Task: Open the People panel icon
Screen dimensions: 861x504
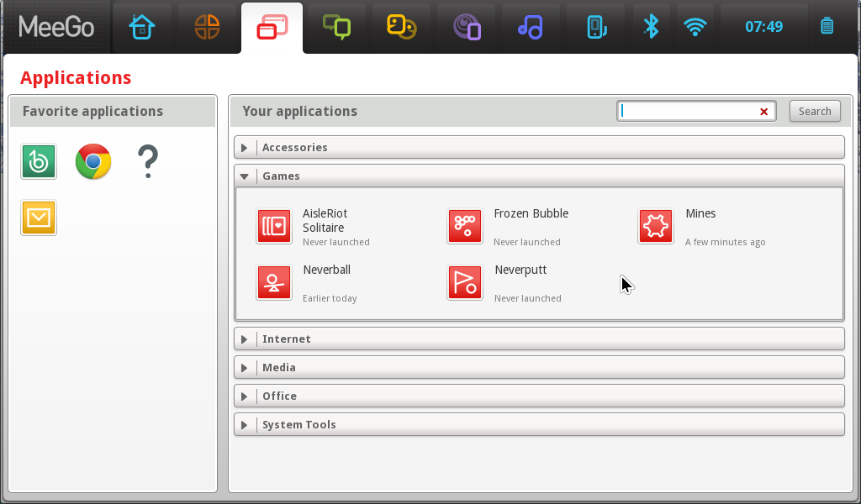Action: click(x=401, y=27)
